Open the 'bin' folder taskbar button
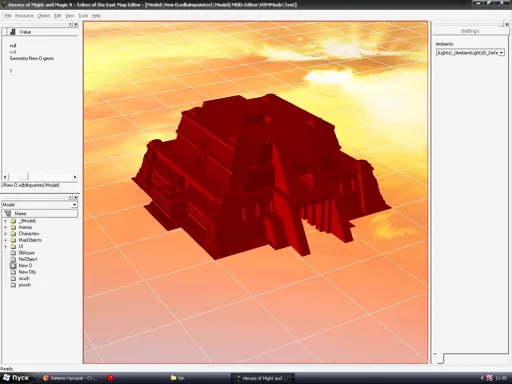This screenshot has height=384, width=512. pos(177,378)
